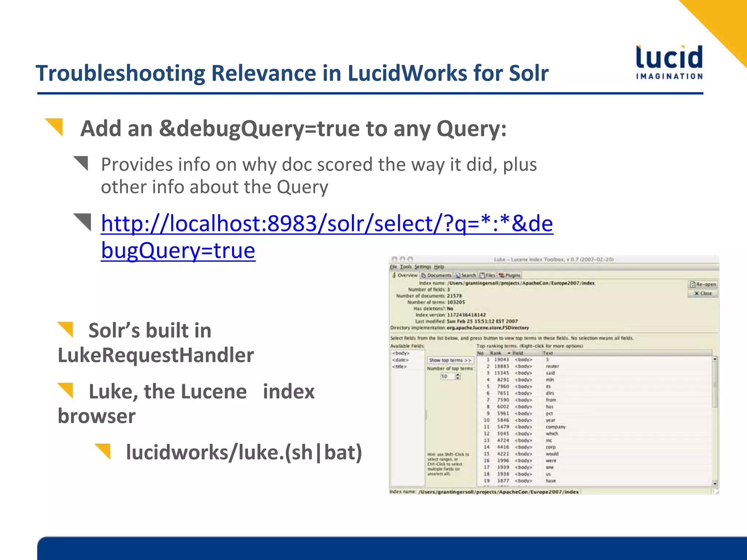Click the Documents tab icon
This screenshot has height=560, width=747.
tap(424, 275)
